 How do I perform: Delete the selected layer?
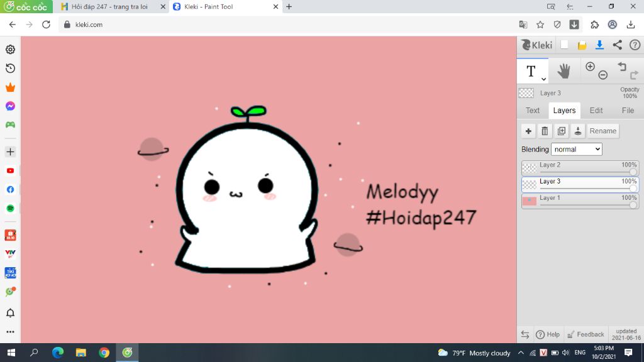545,131
